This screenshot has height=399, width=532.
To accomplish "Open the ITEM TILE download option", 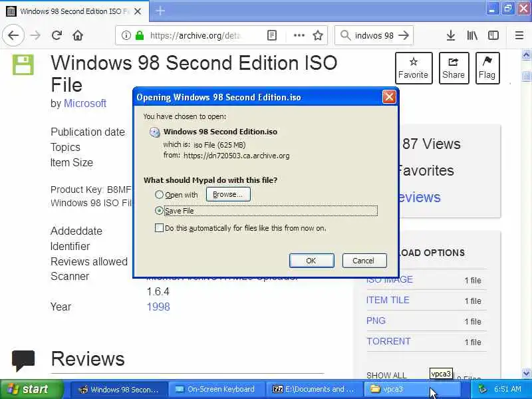I will pos(388,301).
